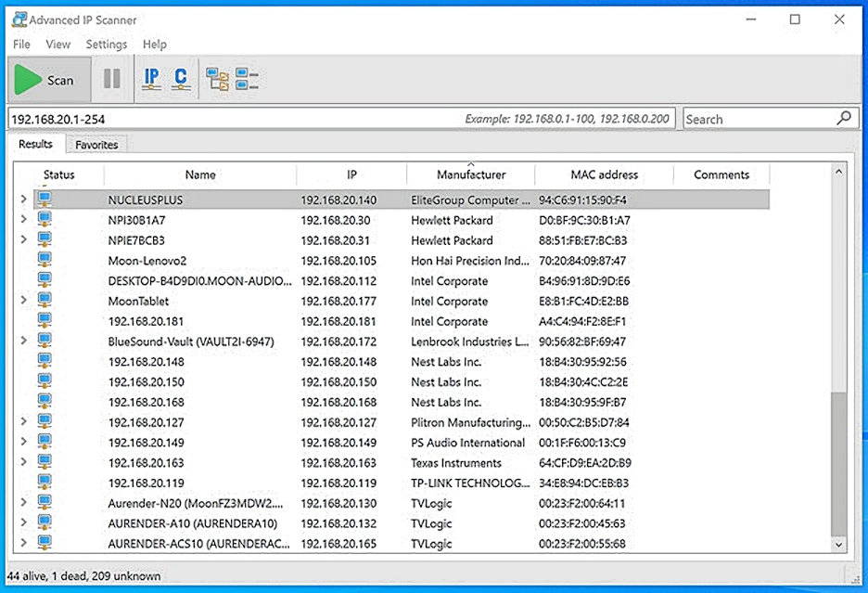
Task: Sort by Name column header
Action: click(200, 174)
